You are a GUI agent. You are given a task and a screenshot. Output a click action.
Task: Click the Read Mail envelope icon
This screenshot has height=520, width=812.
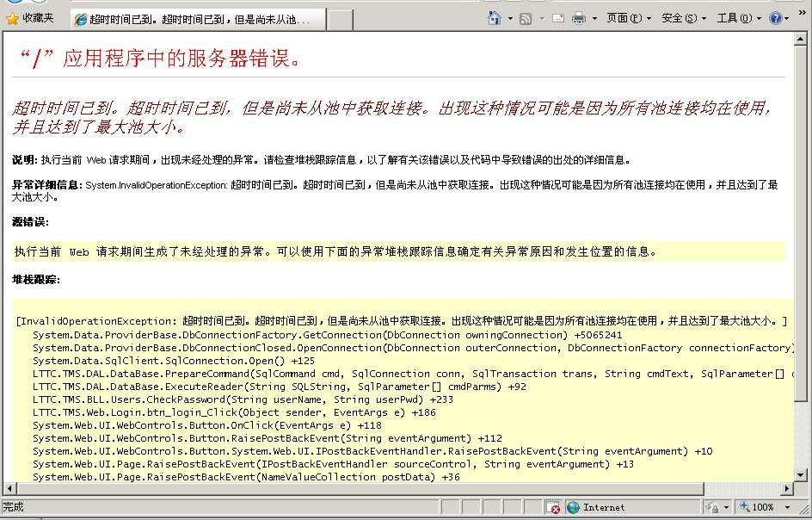(x=558, y=18)
